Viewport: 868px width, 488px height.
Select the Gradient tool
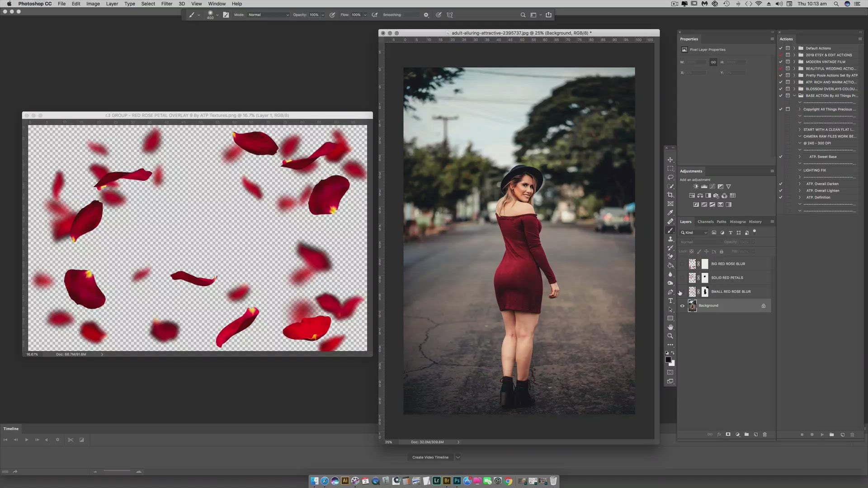point(670,265)
